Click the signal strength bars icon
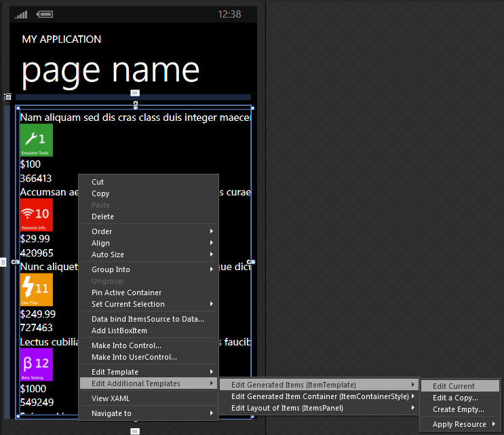Viewport: 504px width, 435px height. tap(21, 14)
